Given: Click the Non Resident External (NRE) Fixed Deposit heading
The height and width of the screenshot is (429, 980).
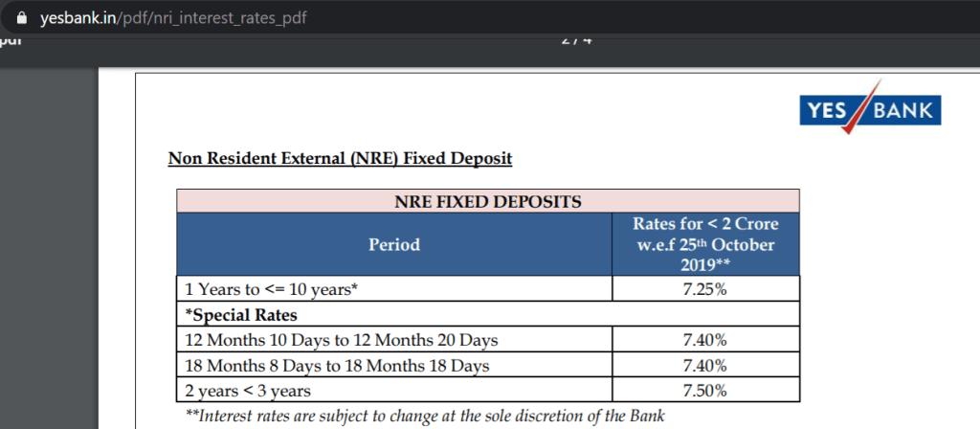Looking at the screenshot, I should [340, 158].
